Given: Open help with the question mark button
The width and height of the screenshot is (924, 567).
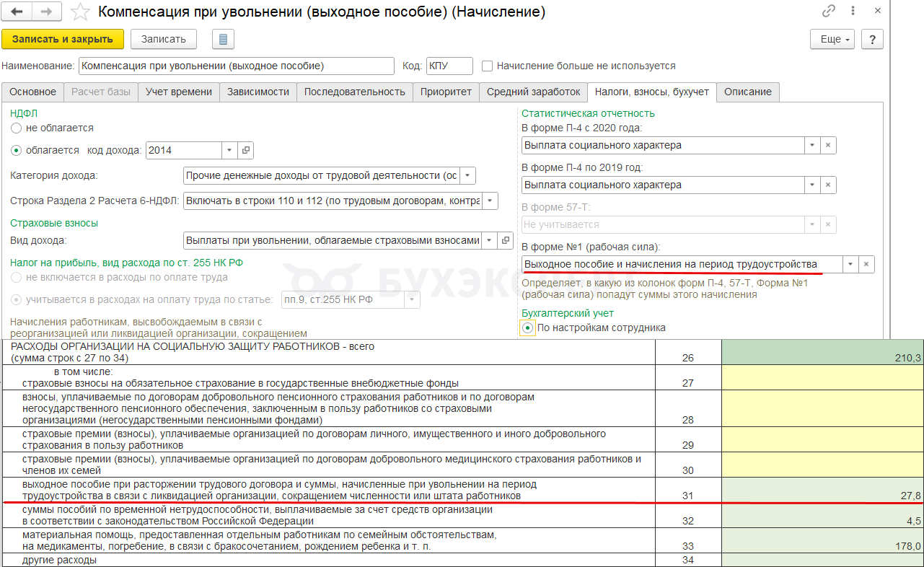Looking at the screenshot, I should coord(873,39).
